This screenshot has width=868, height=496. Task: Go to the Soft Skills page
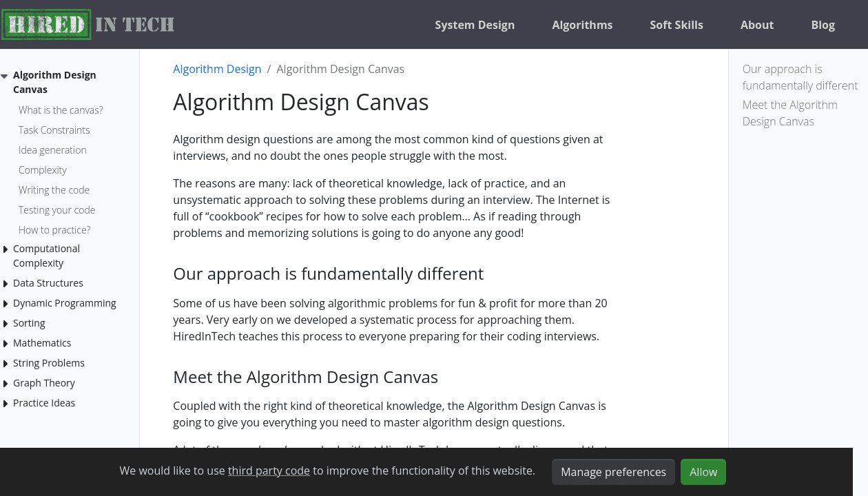[676, 25]
